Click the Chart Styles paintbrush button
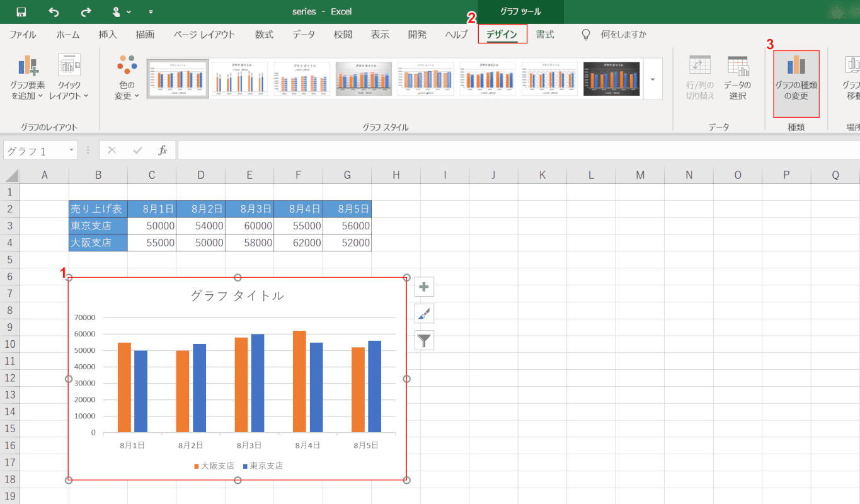This screenshot has width=860, height=504. tap(424, 313)
